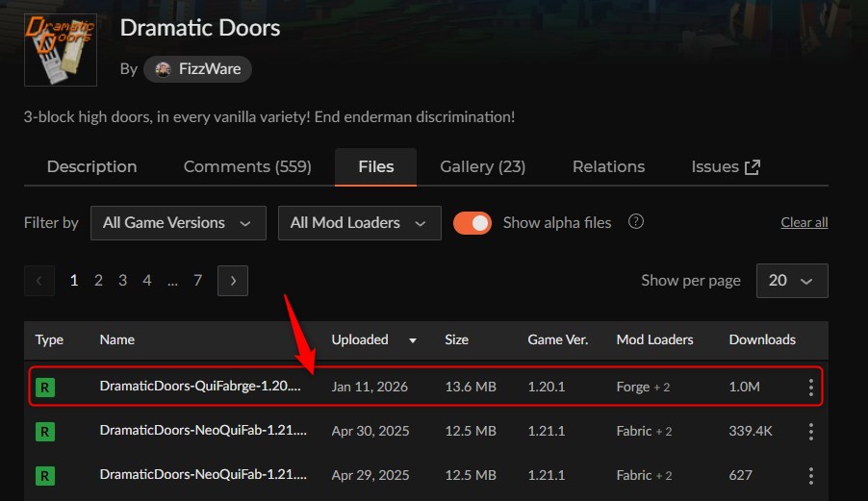The image size is (868, 501).
Task: Open the Comments (559) tab
Action: [247, 166]
